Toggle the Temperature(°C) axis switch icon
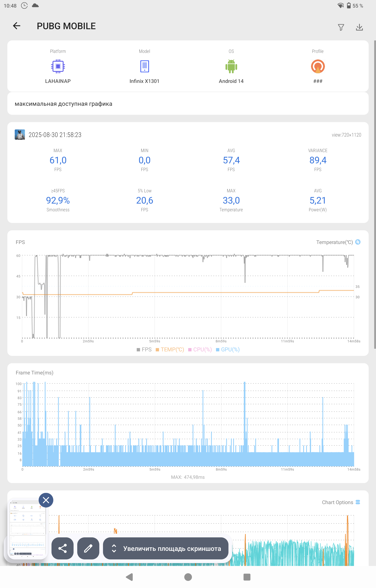Screen dimensions: 376x588 (358, 242)
